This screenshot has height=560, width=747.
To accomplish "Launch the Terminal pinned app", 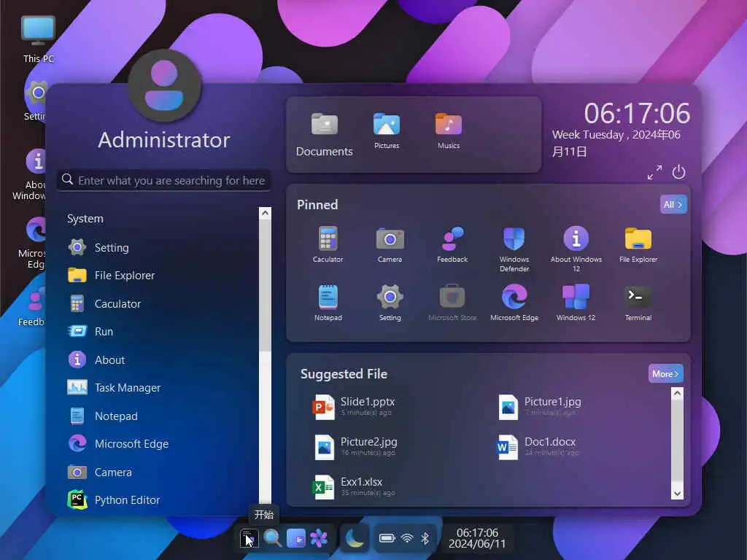I will point(638,303).
